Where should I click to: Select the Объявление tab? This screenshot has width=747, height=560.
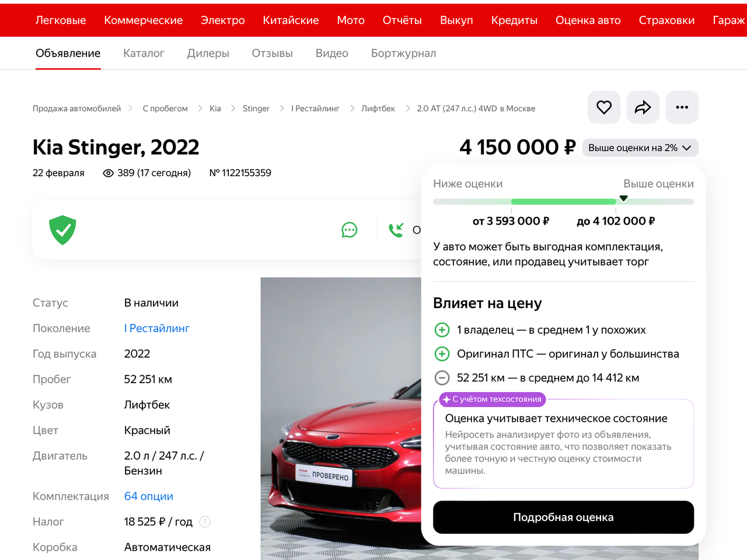(68, 54)
